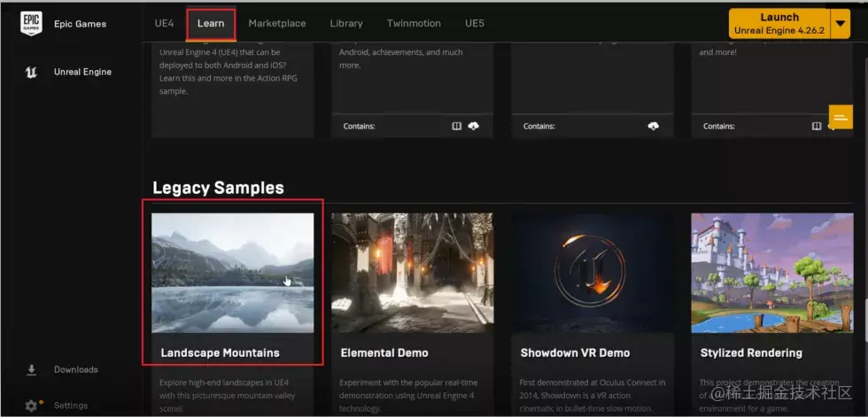Click "First demonstrated at Oculus Connect" description

pyautogui.click(x=593, y=396)
